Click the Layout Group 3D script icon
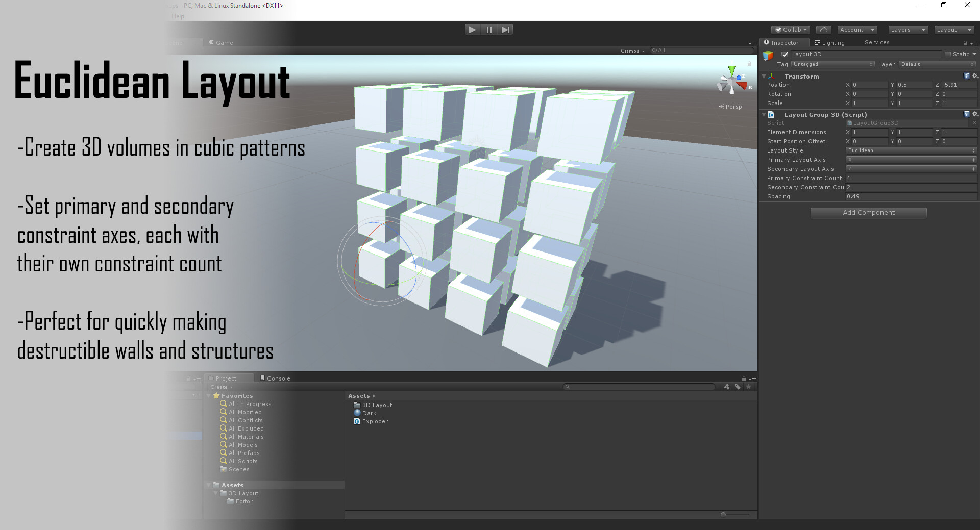980x530 pixels. point(771,115)
